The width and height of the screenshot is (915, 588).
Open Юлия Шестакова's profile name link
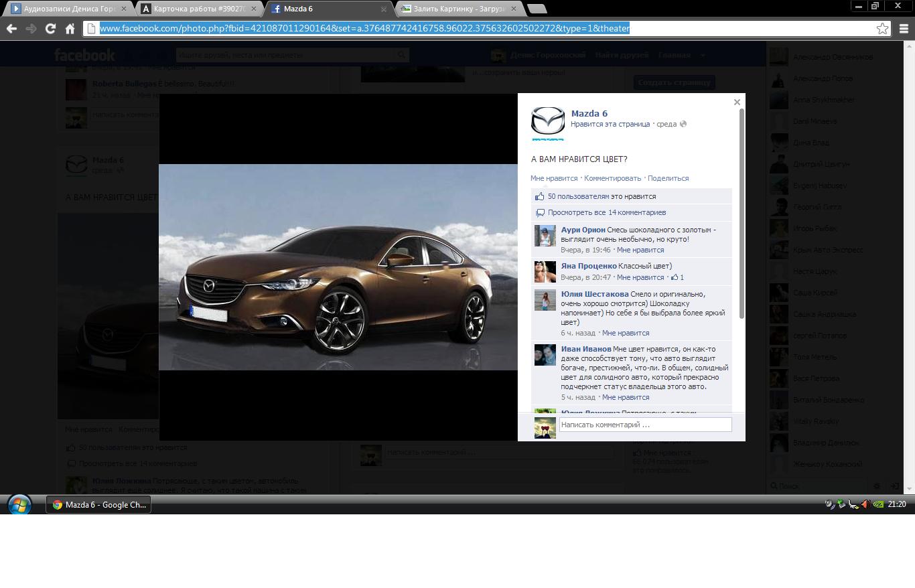point(595,294)
